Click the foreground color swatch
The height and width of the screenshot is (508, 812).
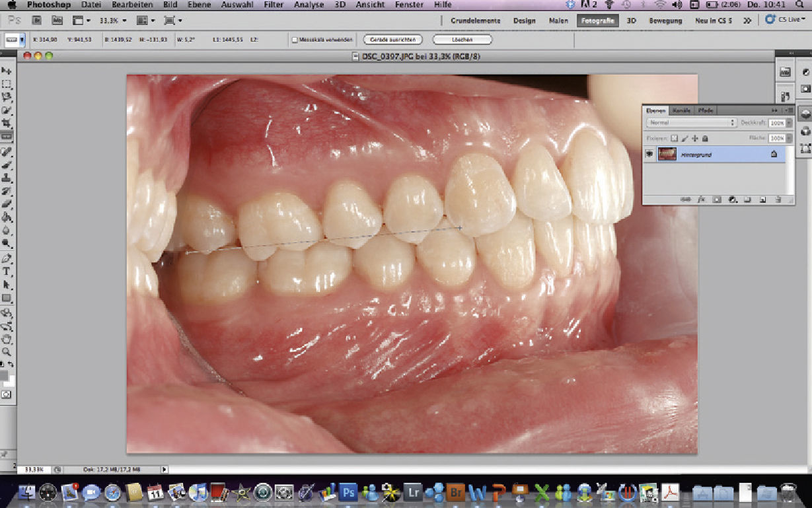4,375
